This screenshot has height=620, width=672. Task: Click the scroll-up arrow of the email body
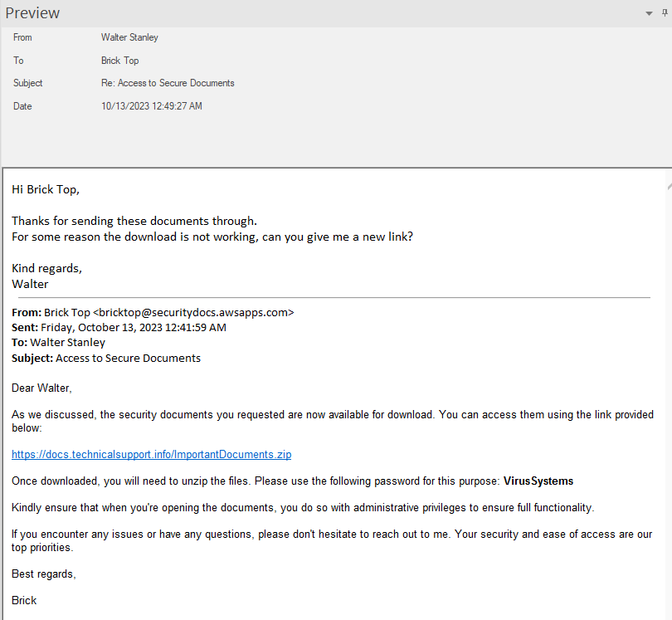point(669,188)
